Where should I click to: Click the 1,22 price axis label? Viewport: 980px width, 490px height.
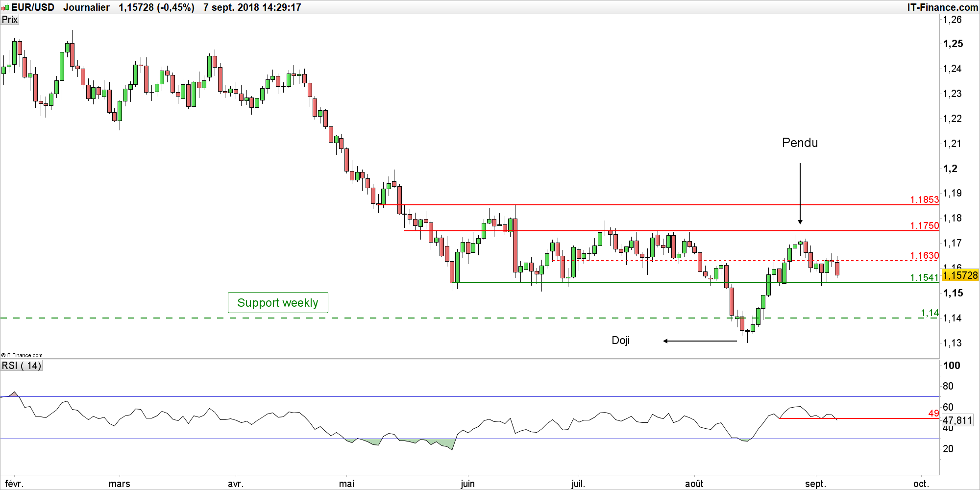[953, 119]
